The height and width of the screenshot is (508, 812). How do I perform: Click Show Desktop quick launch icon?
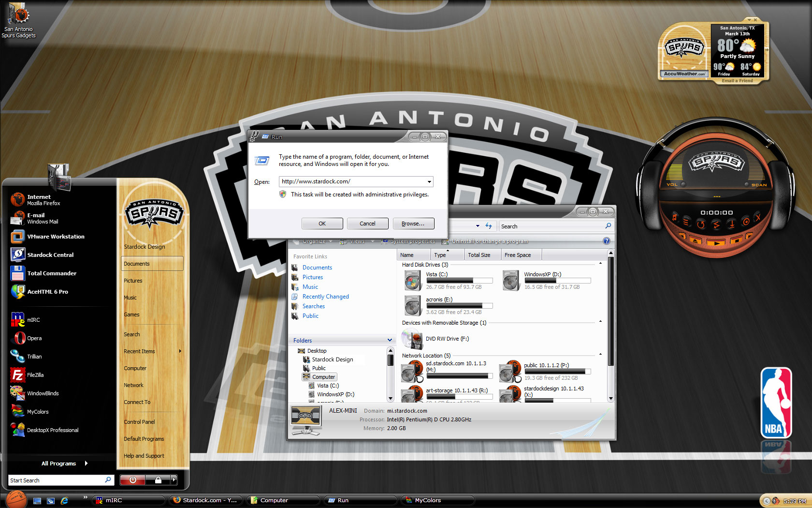(37, 501)
